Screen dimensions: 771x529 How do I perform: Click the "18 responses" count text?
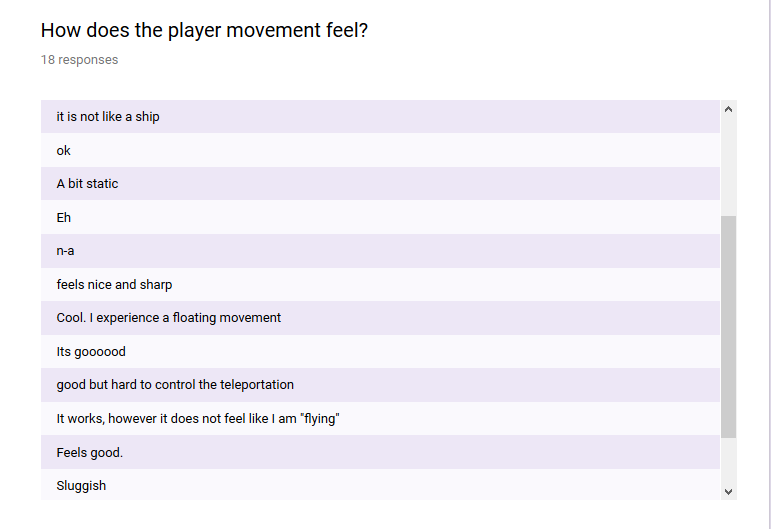point(79,60)
